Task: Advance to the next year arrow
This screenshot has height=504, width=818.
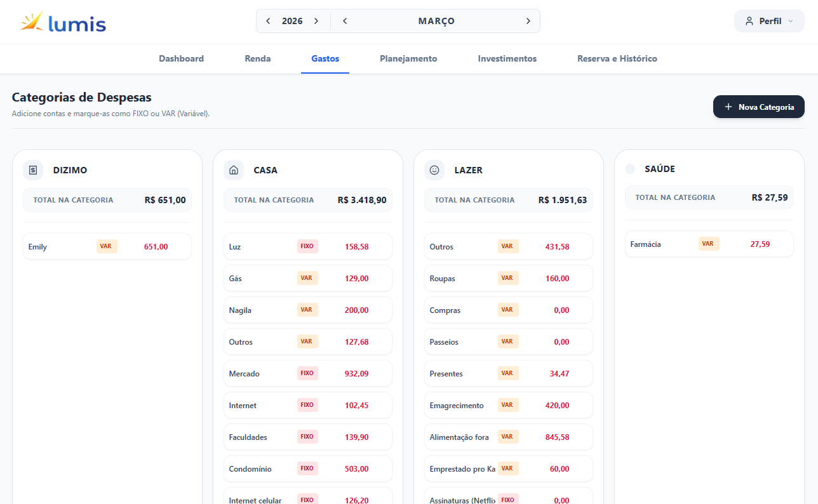Action: point(316,21)
